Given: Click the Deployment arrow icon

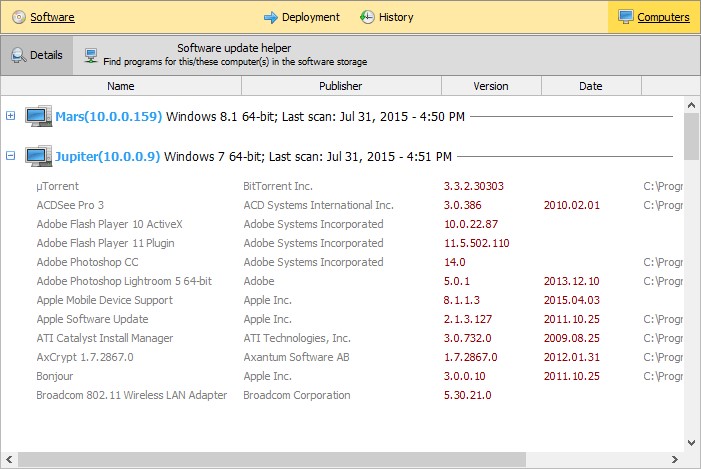Looking at the screenshot, I should click(x=270, y=17).
